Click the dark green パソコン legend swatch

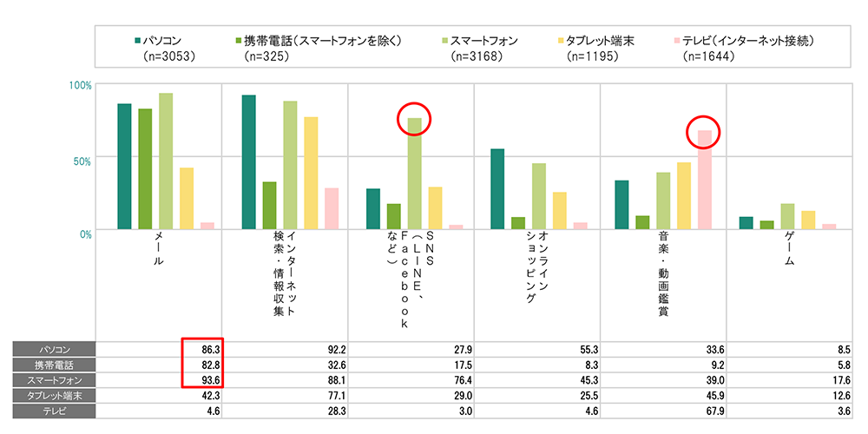click(x=138, y=40)
